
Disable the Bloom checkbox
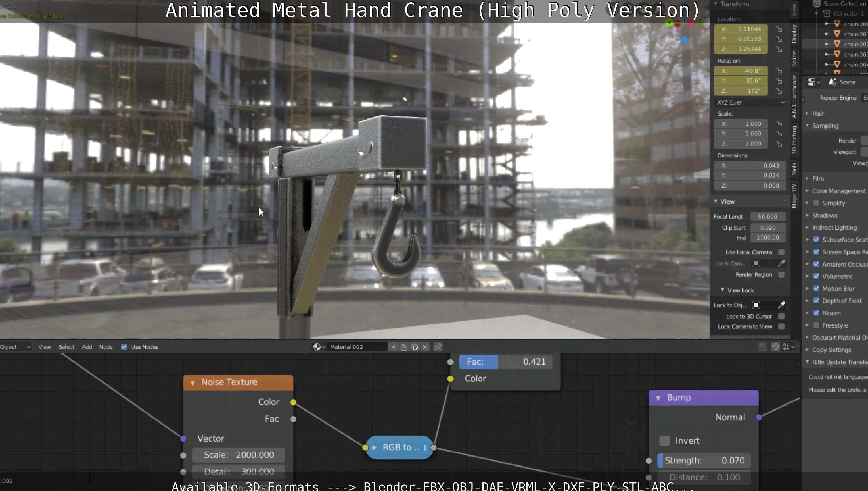point(816,313)
